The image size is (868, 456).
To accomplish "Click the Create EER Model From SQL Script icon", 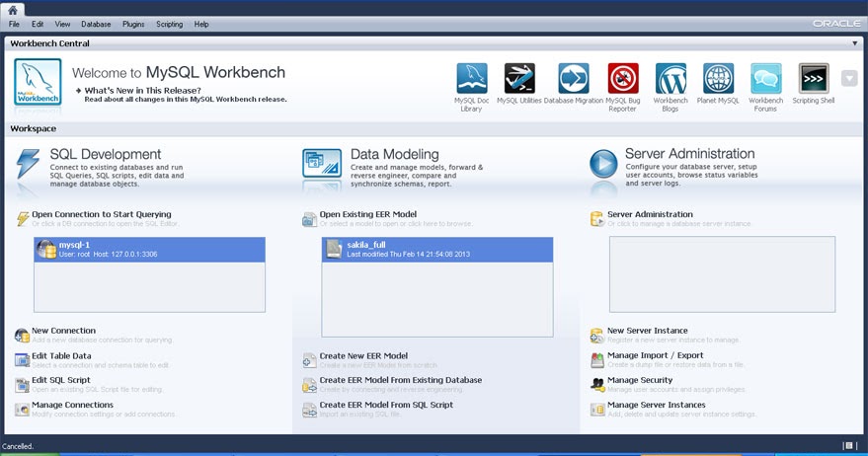I will 309,410.
